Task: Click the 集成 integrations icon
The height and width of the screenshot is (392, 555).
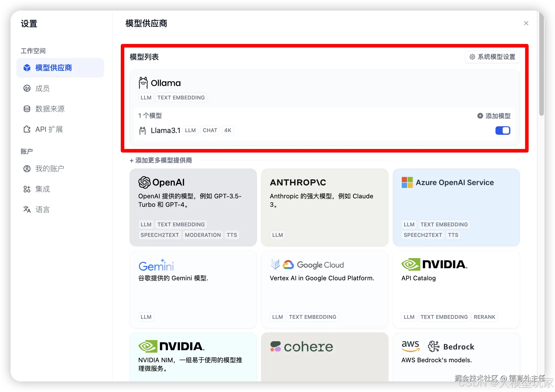Action: (x=27, y=189)
